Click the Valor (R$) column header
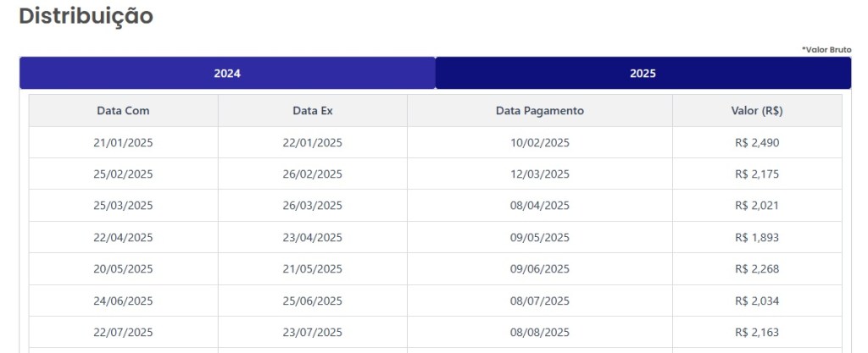Screen dimensions: 868x353 tap(757, 111)
